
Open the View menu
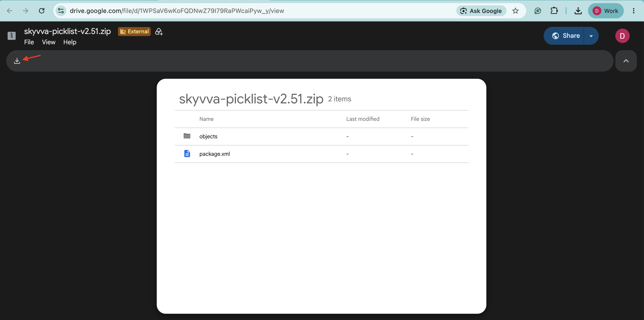click(x=49, y=42)
